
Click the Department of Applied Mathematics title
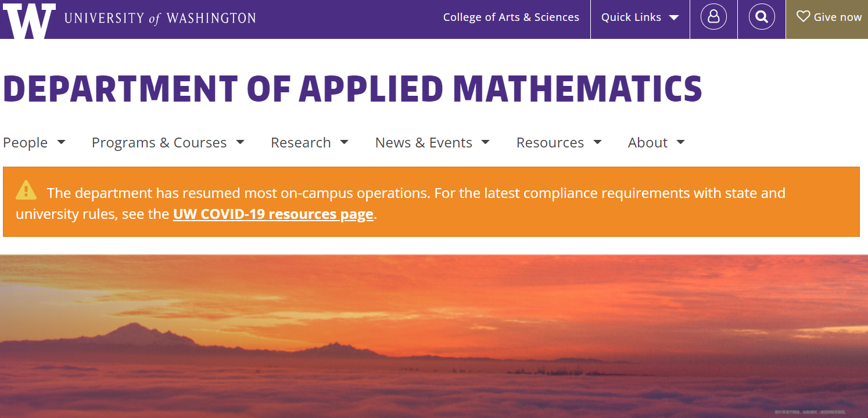tap(353, 89)
